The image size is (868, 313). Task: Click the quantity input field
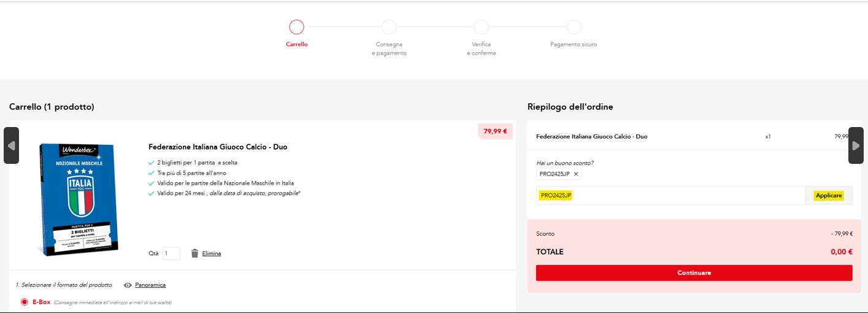coord(171,253)
